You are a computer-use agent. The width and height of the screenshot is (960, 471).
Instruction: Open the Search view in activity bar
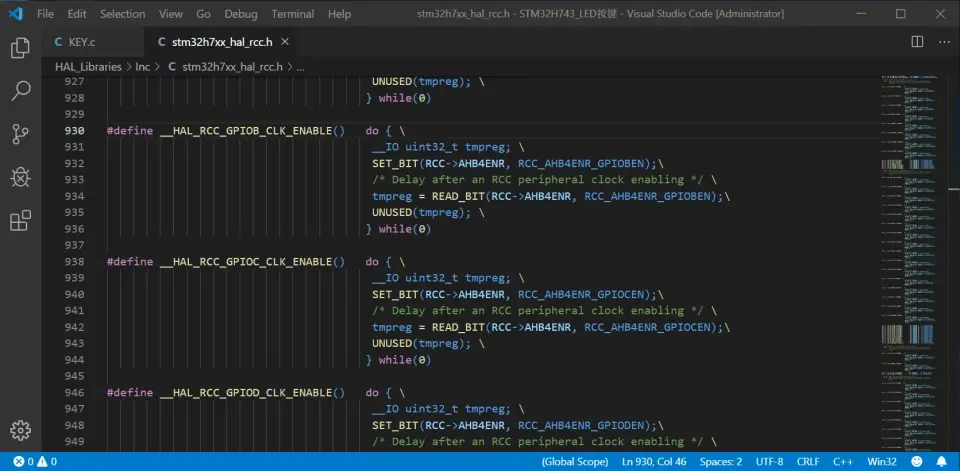point(20,91)
